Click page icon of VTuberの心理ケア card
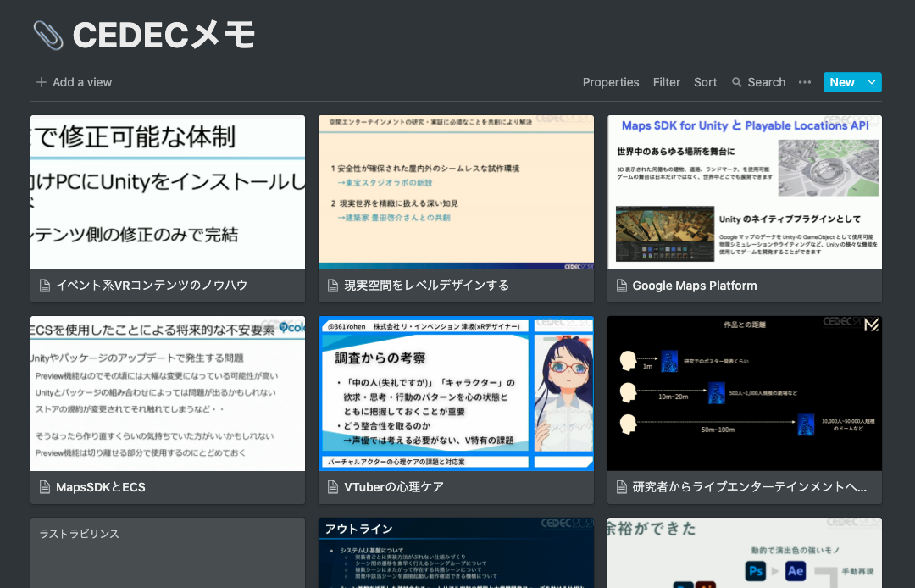Screen dimensions: 915x588 (x=333, y=486)
